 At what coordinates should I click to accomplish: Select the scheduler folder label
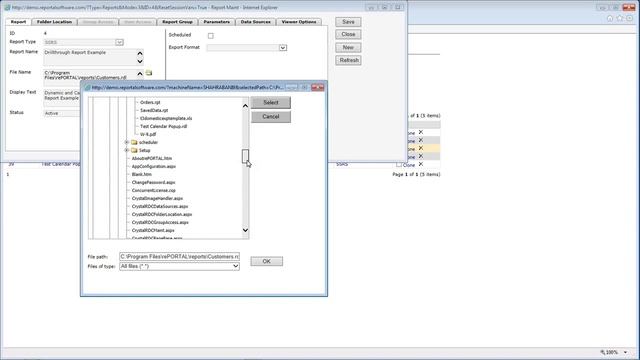[148, 142]
